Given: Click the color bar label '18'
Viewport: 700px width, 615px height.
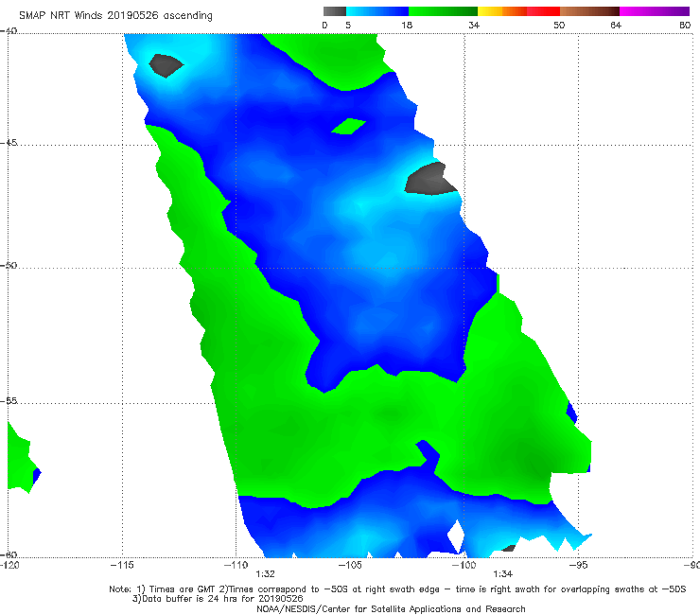Looking at the screenshot, I should coord(407,26).
